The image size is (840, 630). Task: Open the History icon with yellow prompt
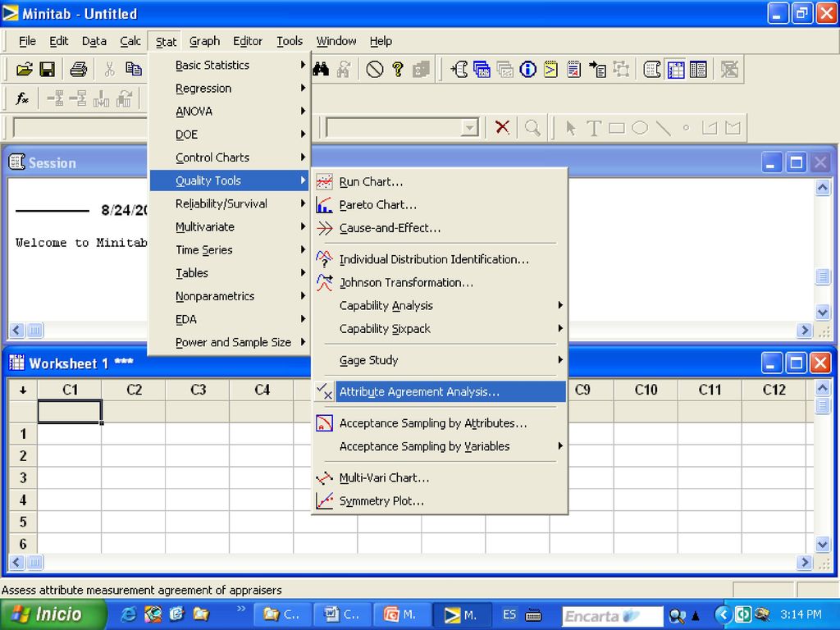click(x=550, y=70)
